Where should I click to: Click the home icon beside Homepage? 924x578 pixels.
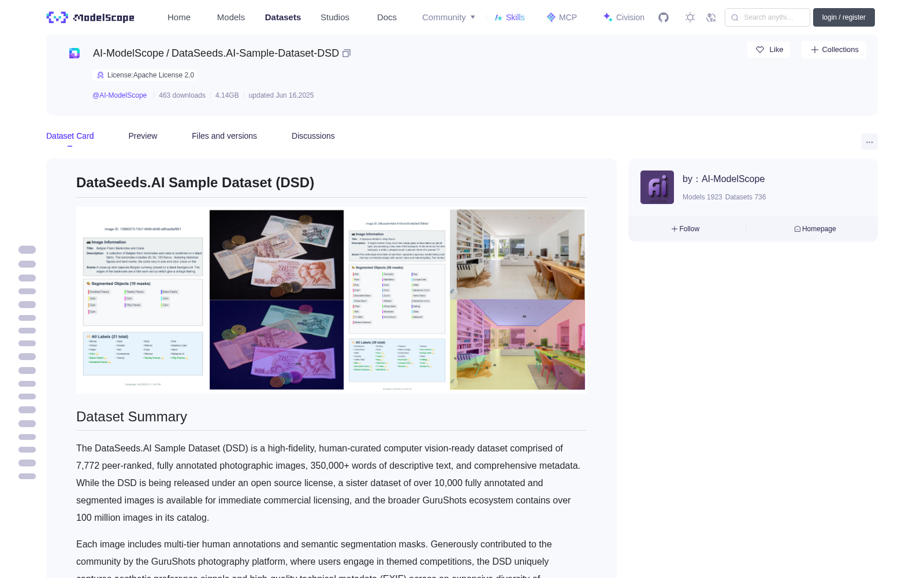click(798, 229)
